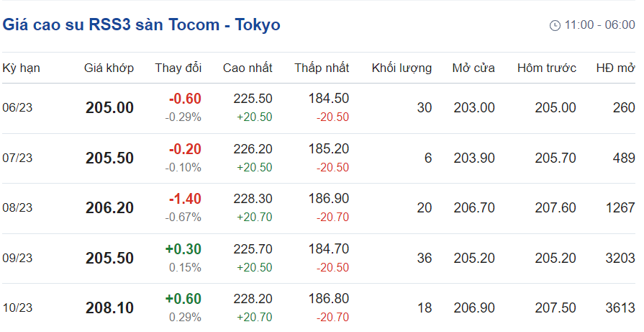Open the 06/23 contract row

[18, 108]
